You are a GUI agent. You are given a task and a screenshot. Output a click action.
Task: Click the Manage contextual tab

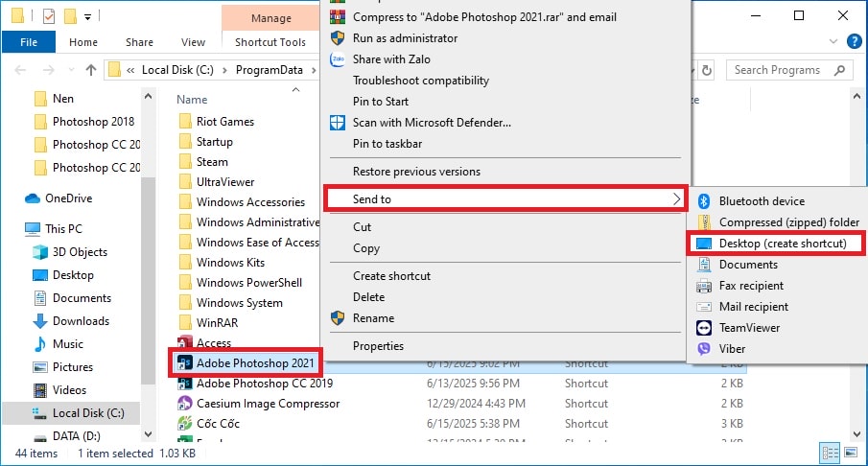pos(270,18)
